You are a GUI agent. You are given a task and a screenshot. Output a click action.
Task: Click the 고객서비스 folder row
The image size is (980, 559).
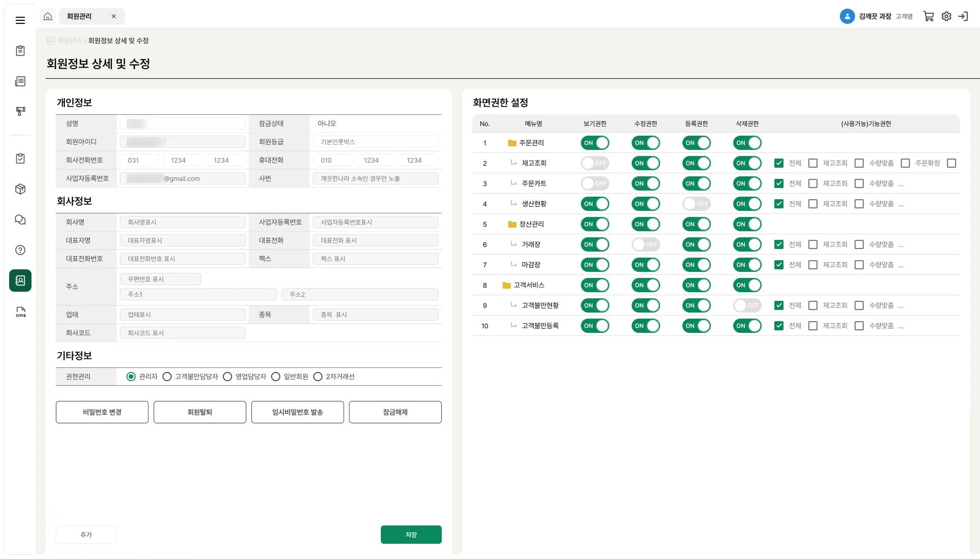[716, 285]
